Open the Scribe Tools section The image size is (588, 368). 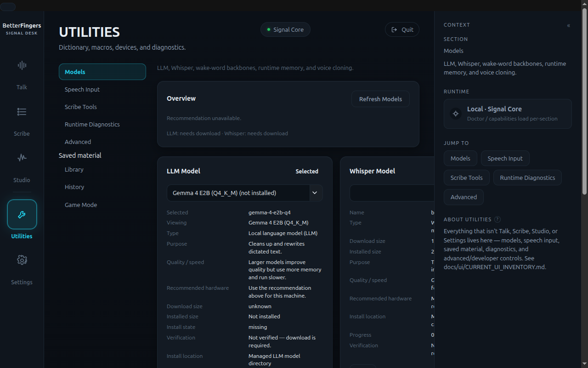[102, 107]
